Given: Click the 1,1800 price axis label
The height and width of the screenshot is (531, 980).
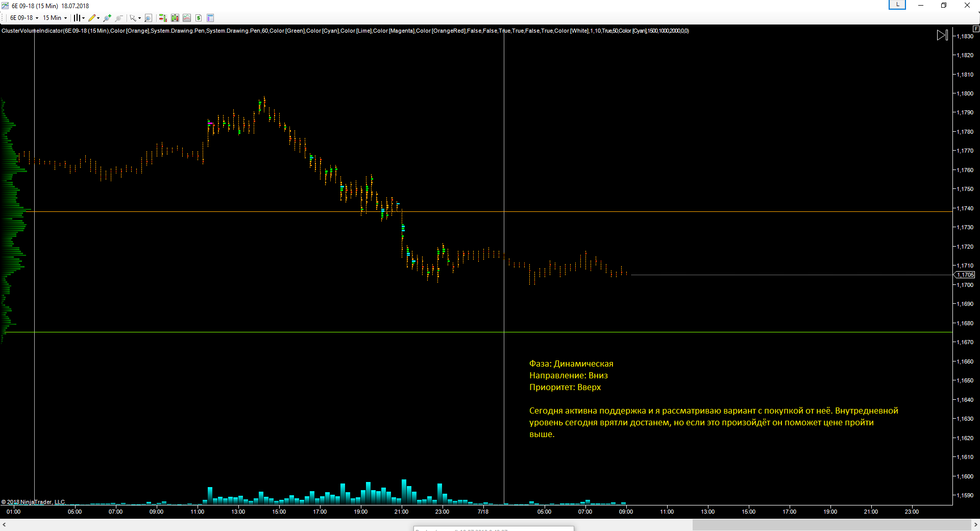Looking at the screenshot, I should (965, 93).
